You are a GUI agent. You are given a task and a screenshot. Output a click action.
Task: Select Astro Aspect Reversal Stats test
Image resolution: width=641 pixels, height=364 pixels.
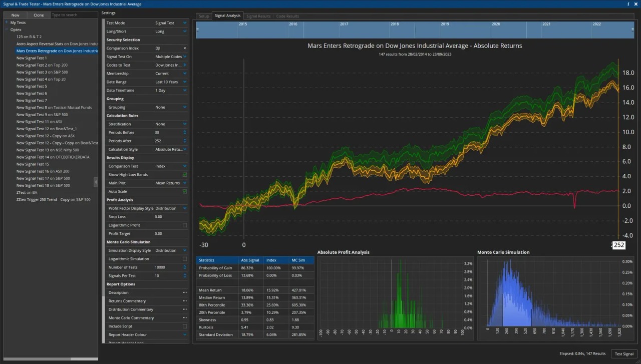point(57,44)
